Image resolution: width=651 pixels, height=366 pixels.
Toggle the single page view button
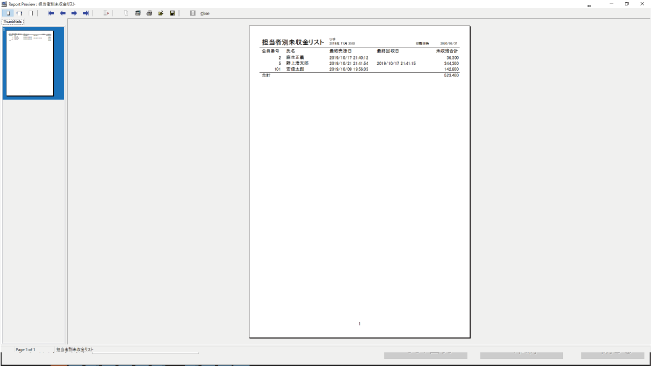(8, 13)
